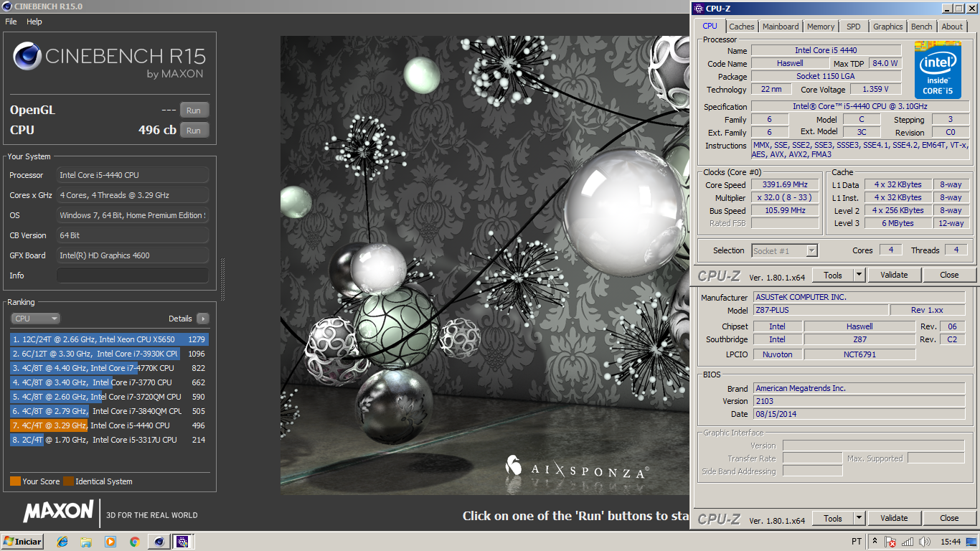This screenshot has height=551, width=980.
Task: Open Windows Explorer from the taskbar
Action: 86,542
